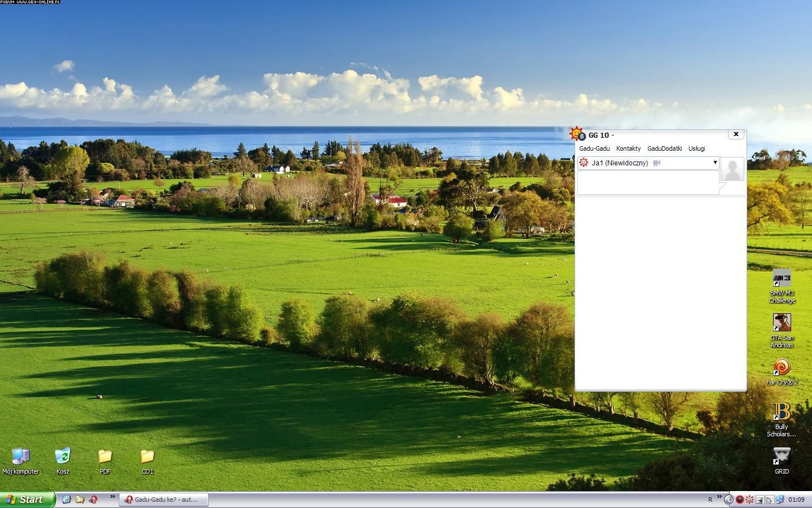
Task: Select the Far Cry 2 desktop icon
Action: coord(782,367)
